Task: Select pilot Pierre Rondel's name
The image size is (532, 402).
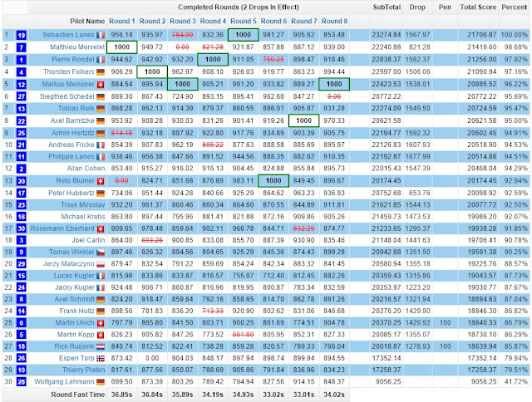Action: coord(73,59)
